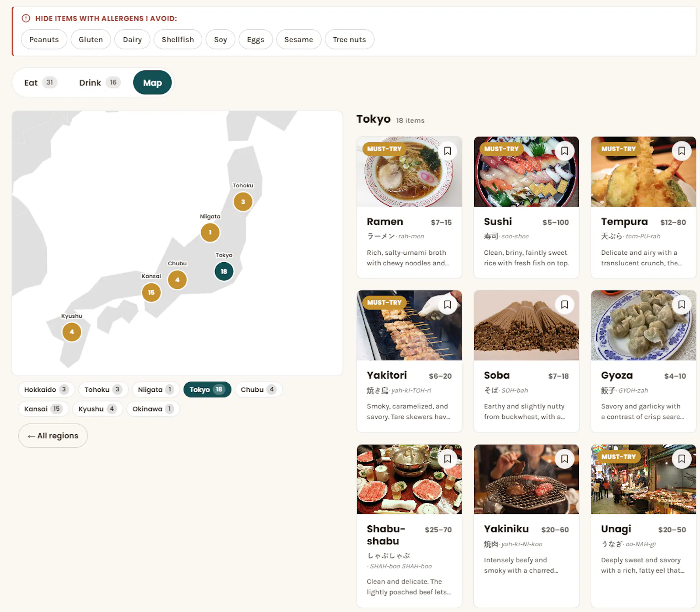
Task: Select Tokyo map marker with 18
Action: 224,271
